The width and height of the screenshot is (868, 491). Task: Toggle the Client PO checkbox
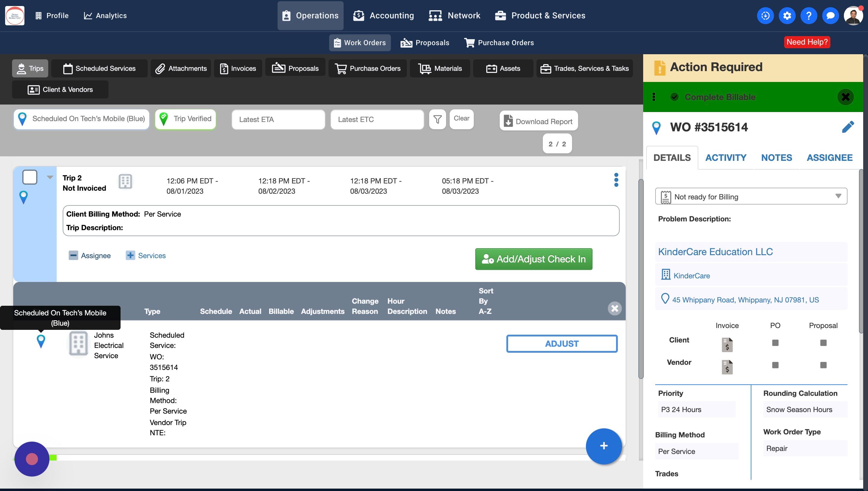(775, 342)
